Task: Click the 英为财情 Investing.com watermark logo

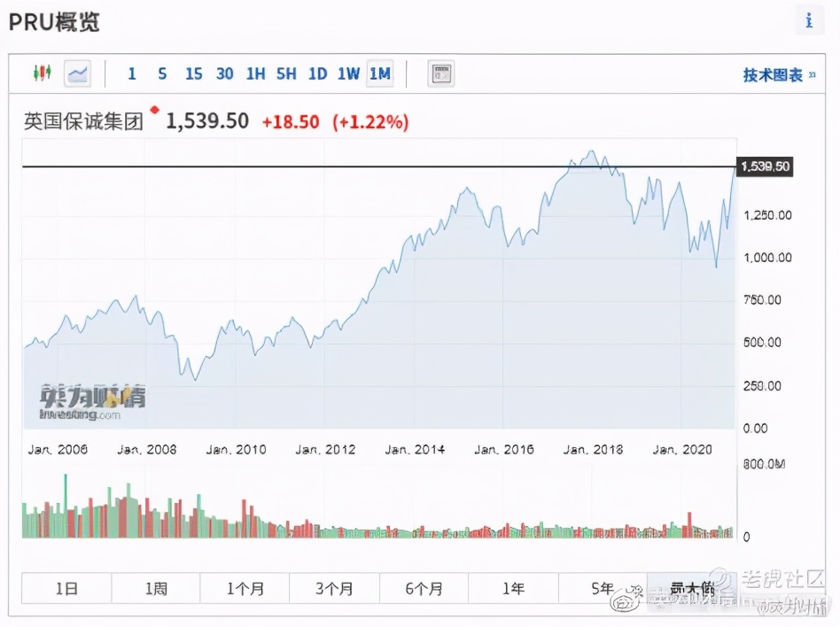Action: pos(91,402)
